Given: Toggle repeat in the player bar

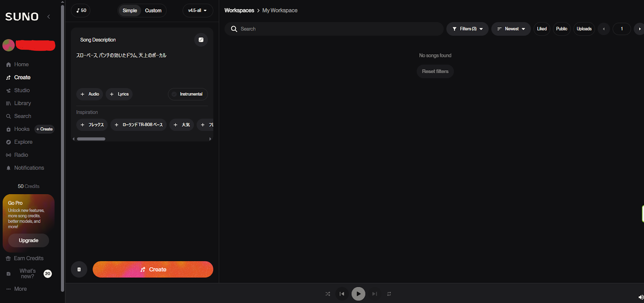Looking at the screenshot, I should (x=389, y=294).
